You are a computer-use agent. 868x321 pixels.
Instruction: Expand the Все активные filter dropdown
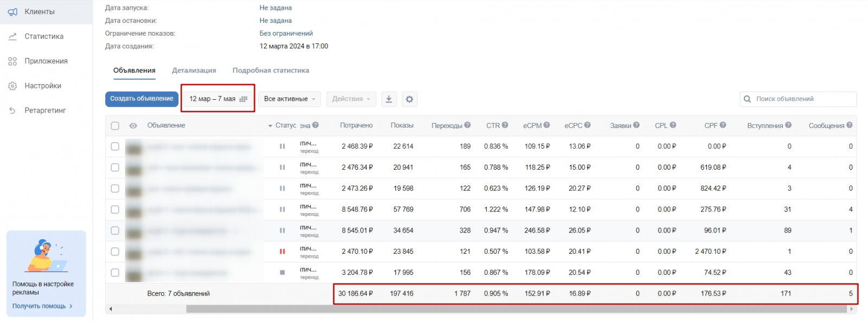(x=290, y=99)
